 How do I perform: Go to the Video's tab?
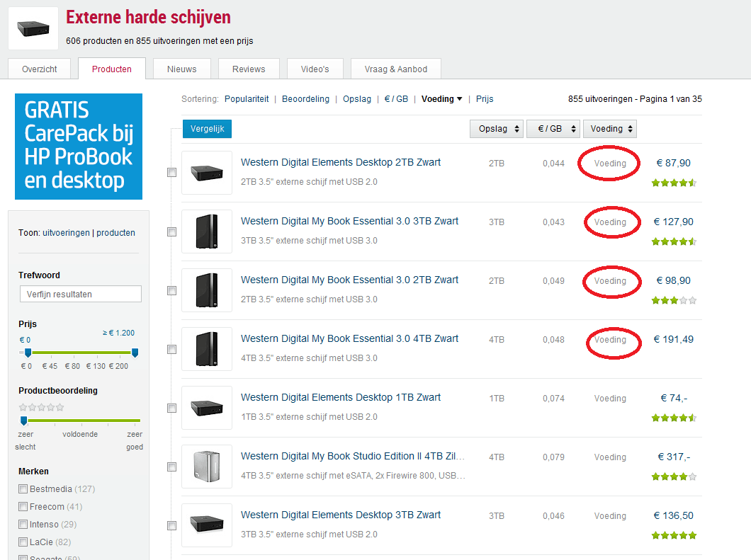point(315,69)
